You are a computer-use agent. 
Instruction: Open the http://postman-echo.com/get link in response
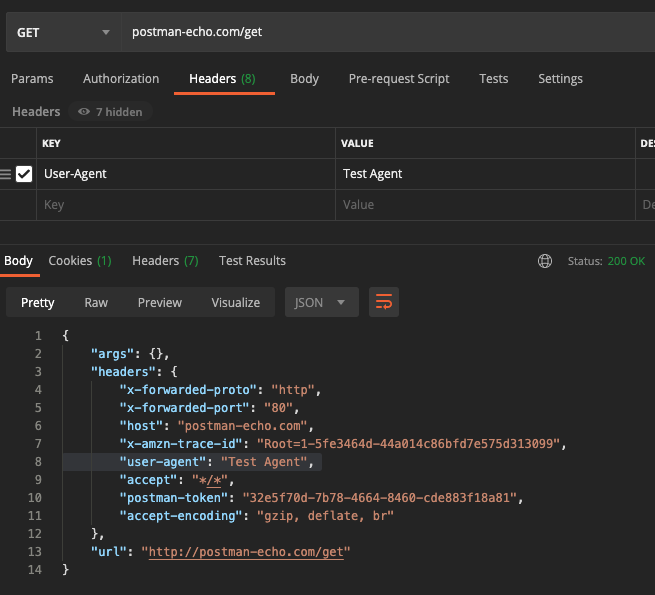246,552
